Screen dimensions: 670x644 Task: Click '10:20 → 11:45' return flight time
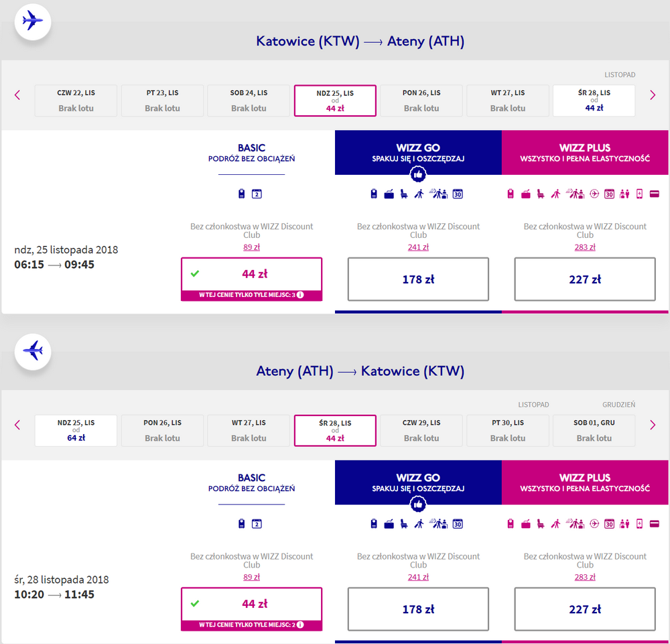(x=54, y=594)
